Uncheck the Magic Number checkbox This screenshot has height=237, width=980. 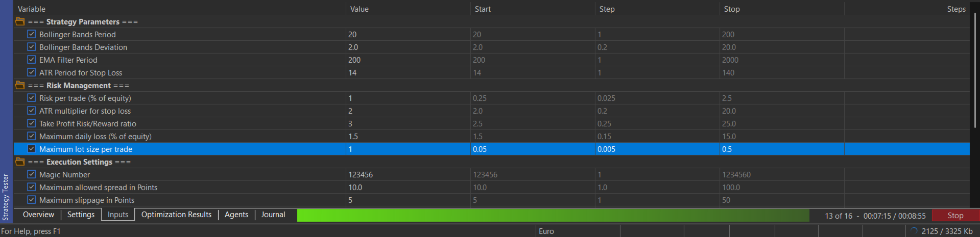tap(32, 174)
